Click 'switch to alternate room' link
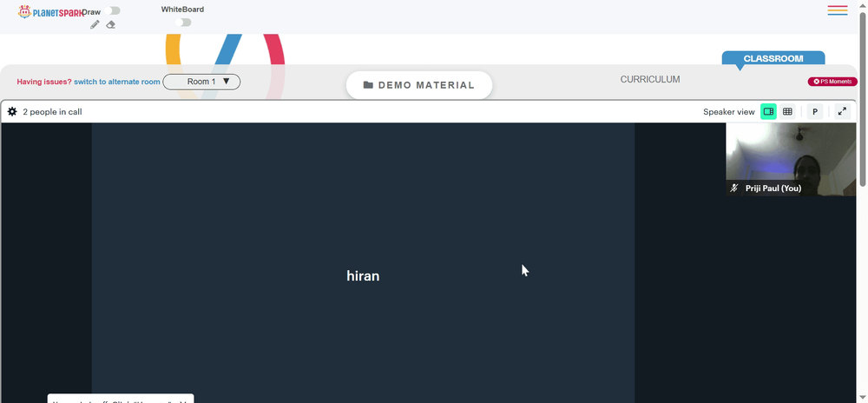 coord(117,82)
